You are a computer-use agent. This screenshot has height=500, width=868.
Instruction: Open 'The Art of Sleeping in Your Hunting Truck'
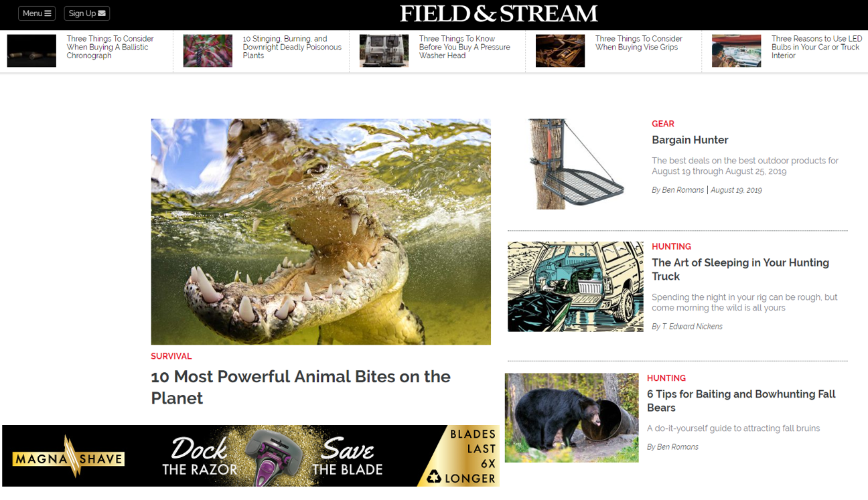740,269
